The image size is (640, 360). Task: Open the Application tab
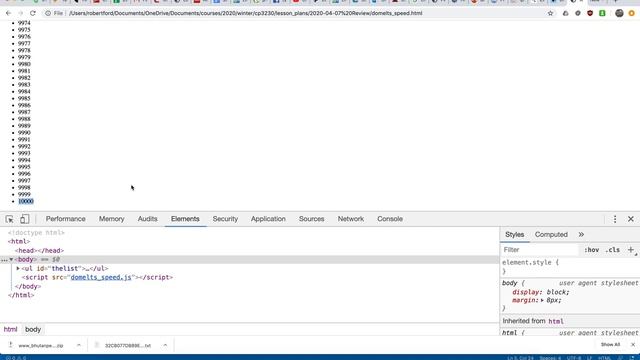pyautogui.click(x=268, y=219)
